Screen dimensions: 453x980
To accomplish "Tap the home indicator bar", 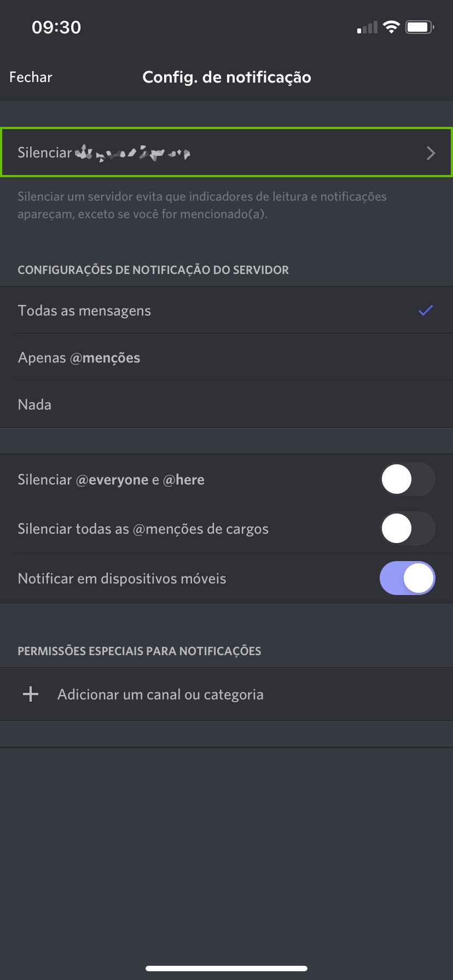I will [x=226, y=969].
